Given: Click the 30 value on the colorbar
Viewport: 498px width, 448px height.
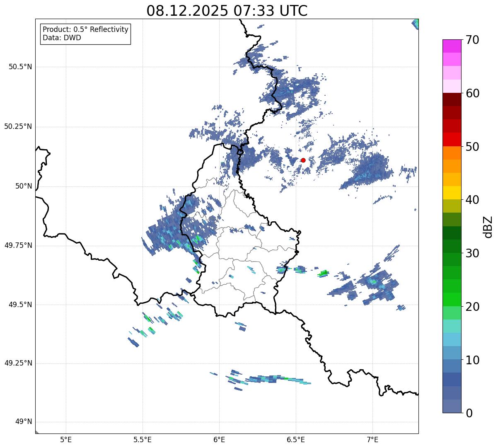Looking at the screenshot, I should point(472,253).
